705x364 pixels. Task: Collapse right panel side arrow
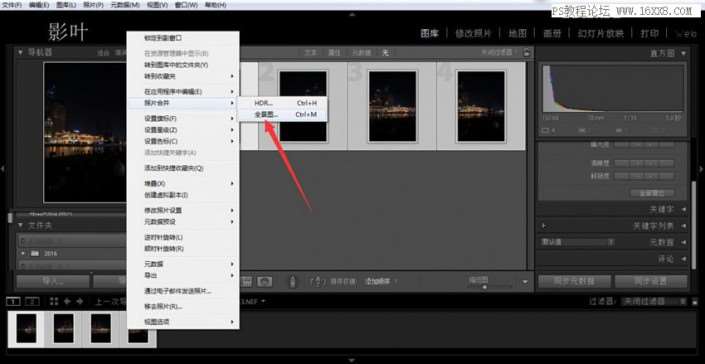pyautogui.click(x=701, y=169)
